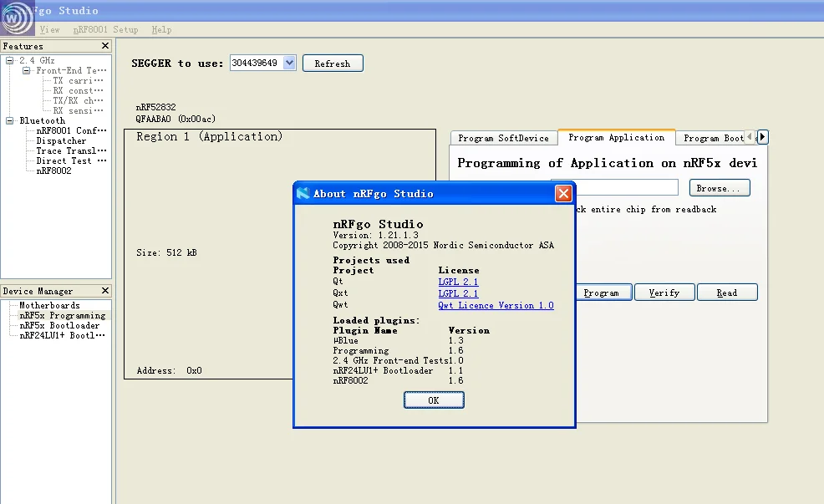Select Trace Translator in Features tree

tap(72, 150)
